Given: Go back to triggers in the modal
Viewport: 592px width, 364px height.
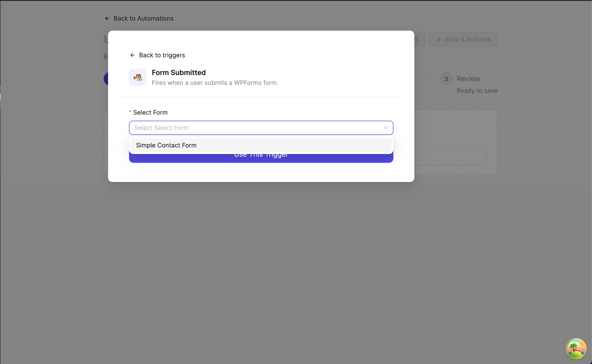Looking at the screenshot, I should pos(158,55).
